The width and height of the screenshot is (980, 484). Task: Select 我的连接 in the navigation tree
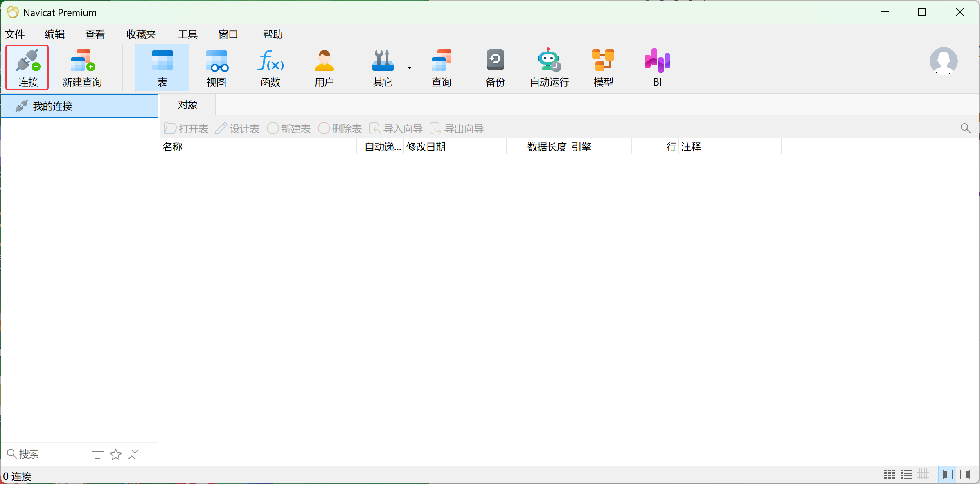80,106
